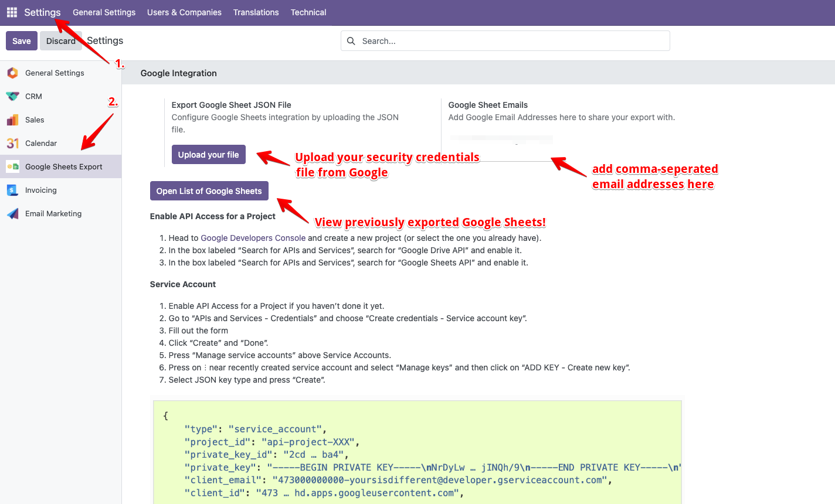Click the "project_id" line in JSON sample
Viewport: 835px width, 504px height.
(272, 442)
